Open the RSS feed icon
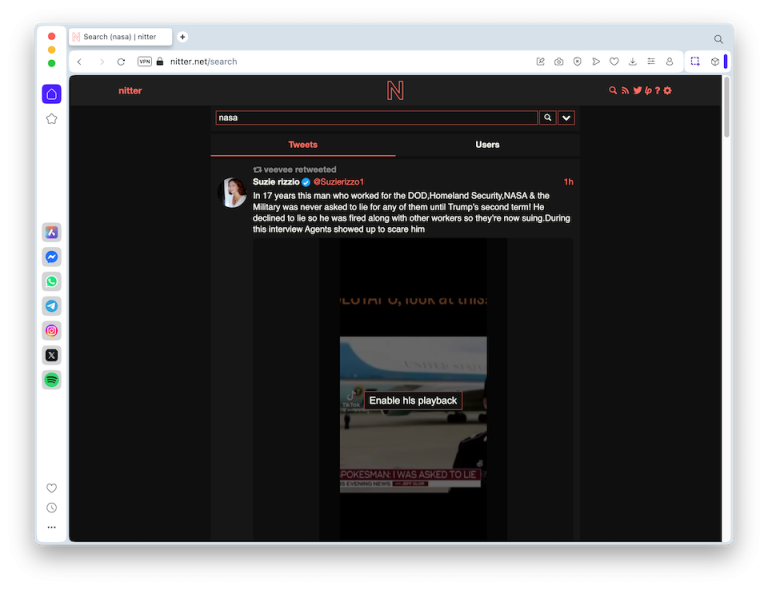 click(x=625, y=91)
